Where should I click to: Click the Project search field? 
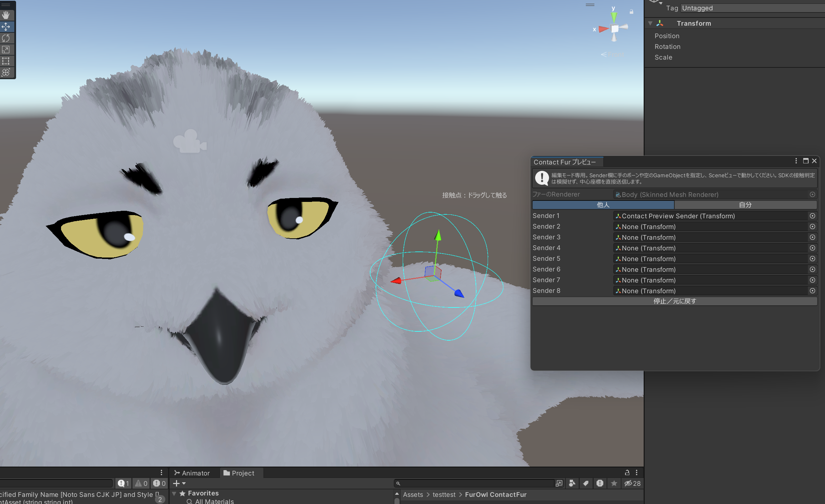[x=474, y=483]
